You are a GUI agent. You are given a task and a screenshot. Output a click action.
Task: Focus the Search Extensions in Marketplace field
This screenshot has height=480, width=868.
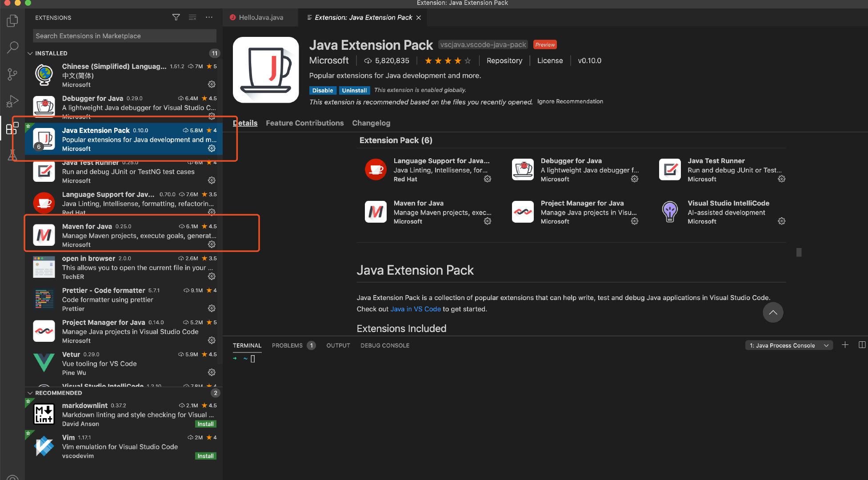tap(124, 36)
